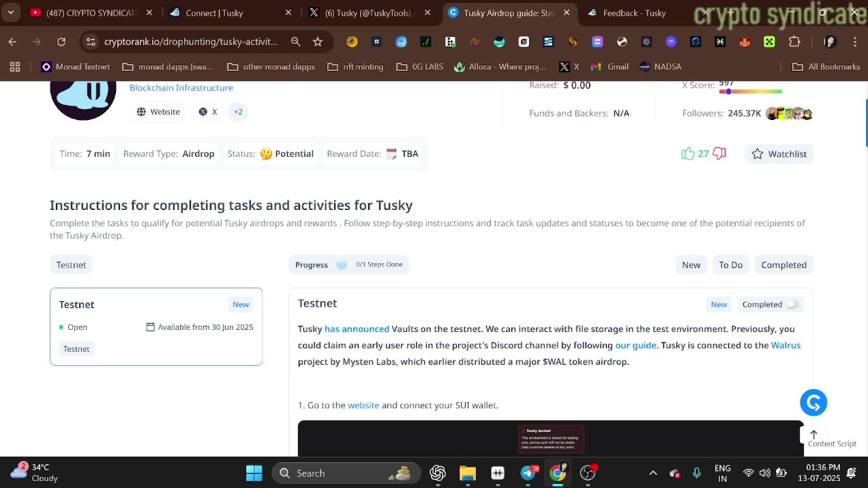Viewport: 868px width, 488px height.
Task: Click the browser back arrow
Action: click(12, 42)
